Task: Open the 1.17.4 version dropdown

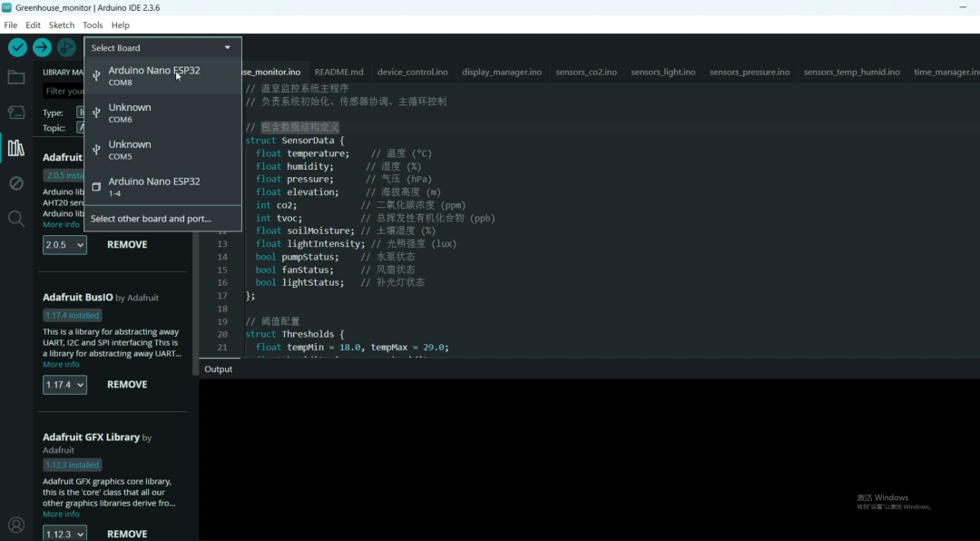Action: [64, 385]
